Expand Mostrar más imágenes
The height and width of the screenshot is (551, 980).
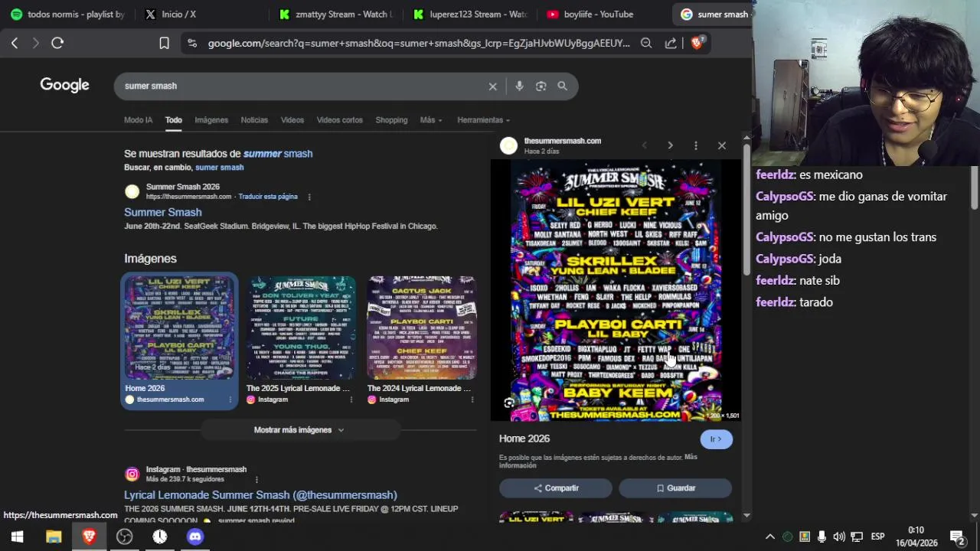point(299,430)
